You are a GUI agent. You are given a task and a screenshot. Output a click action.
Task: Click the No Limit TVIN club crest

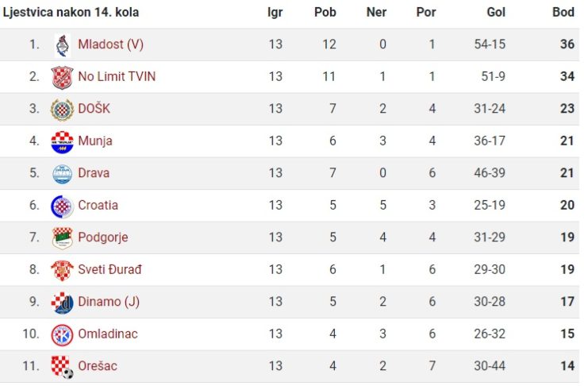62,77
